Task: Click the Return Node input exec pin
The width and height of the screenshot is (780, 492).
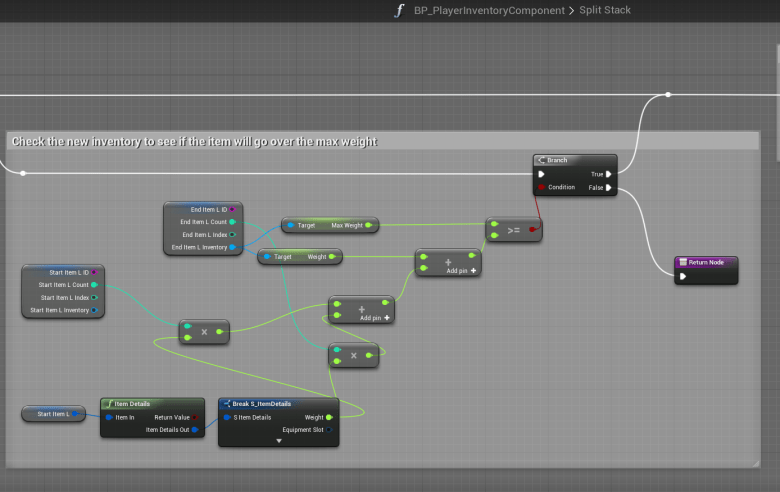Action: pyautogui.click(x=683, y=277)
